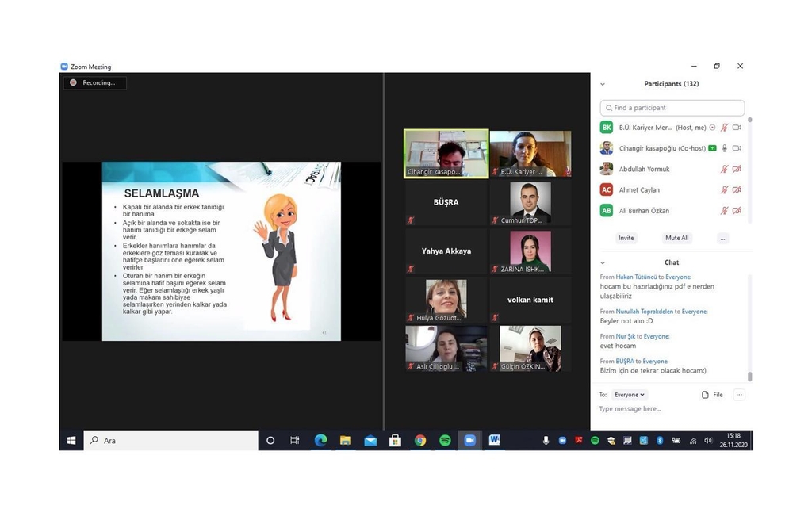Click the Mute All button
812x509 pixels.
click(x=676, y=238)
